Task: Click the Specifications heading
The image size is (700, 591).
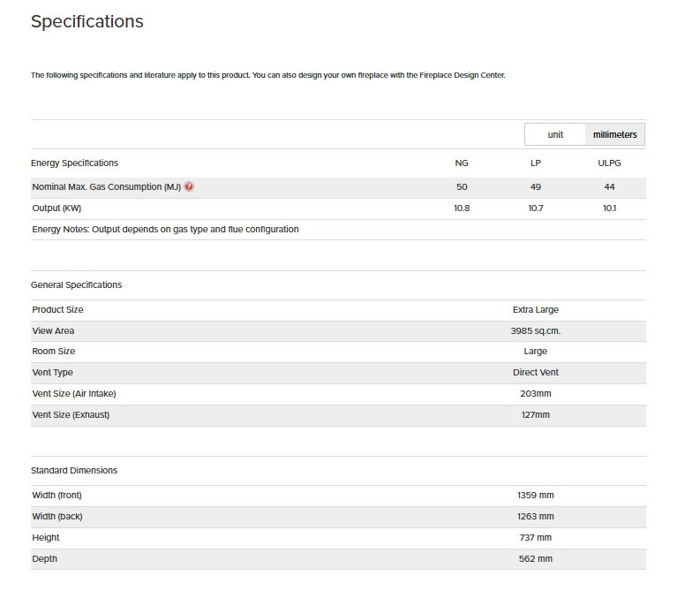Action: (x=87, y=21)
